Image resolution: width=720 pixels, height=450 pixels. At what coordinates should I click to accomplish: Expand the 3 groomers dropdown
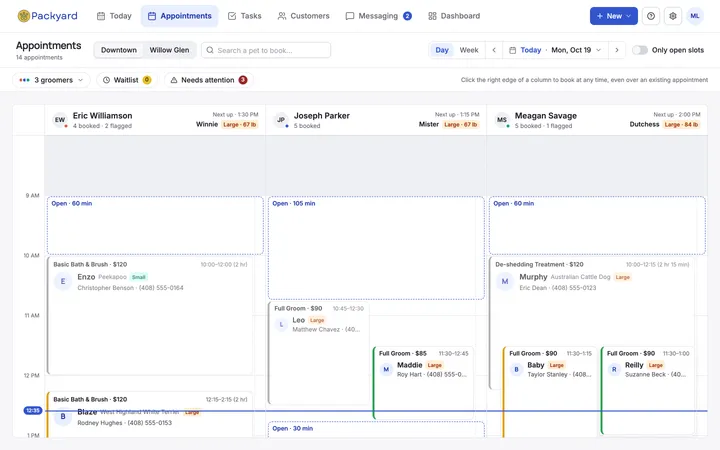click(51, 80)
